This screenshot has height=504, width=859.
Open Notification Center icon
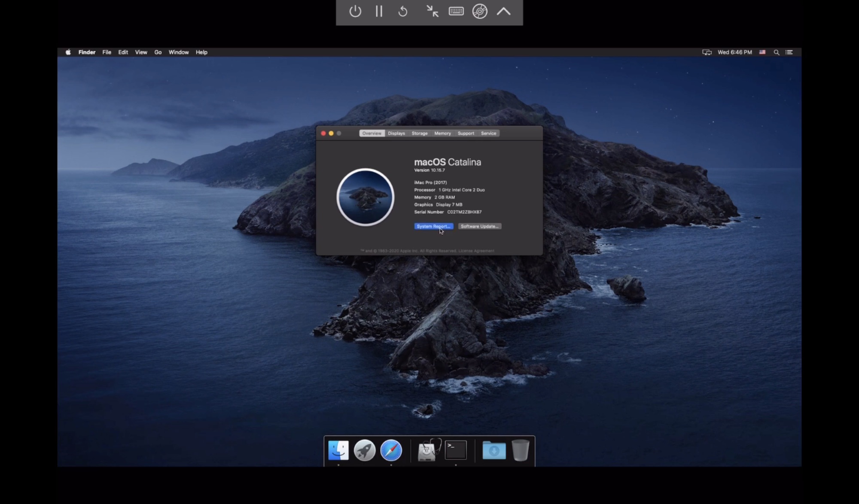(x=789, y=52)
